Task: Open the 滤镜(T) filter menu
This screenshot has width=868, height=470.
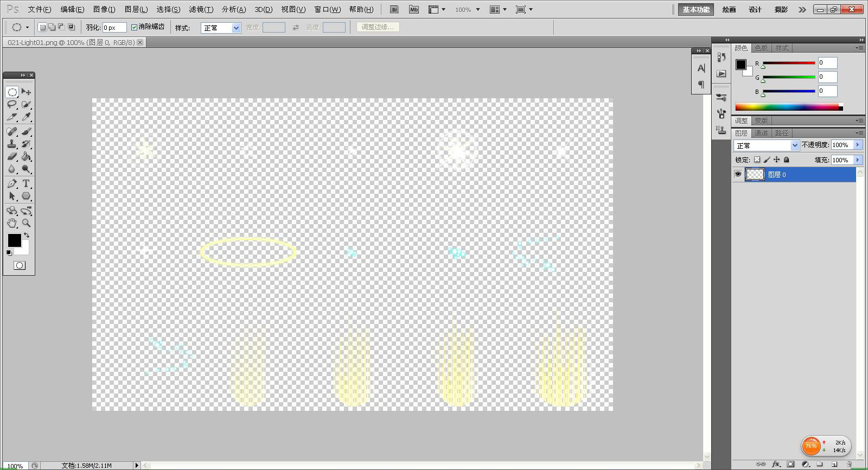Action: (x=201, y=9)
